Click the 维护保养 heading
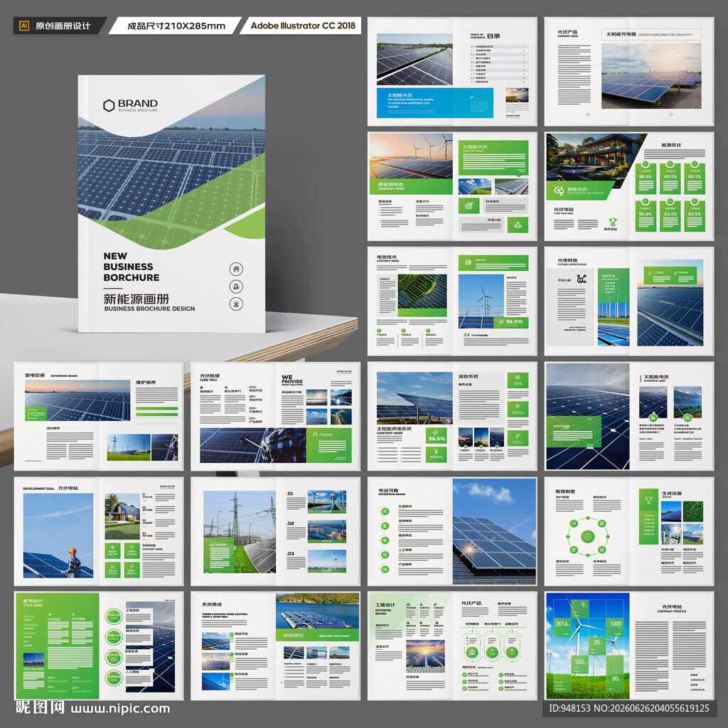Screen dimensions: 728x728 click(x=146, y=382)
